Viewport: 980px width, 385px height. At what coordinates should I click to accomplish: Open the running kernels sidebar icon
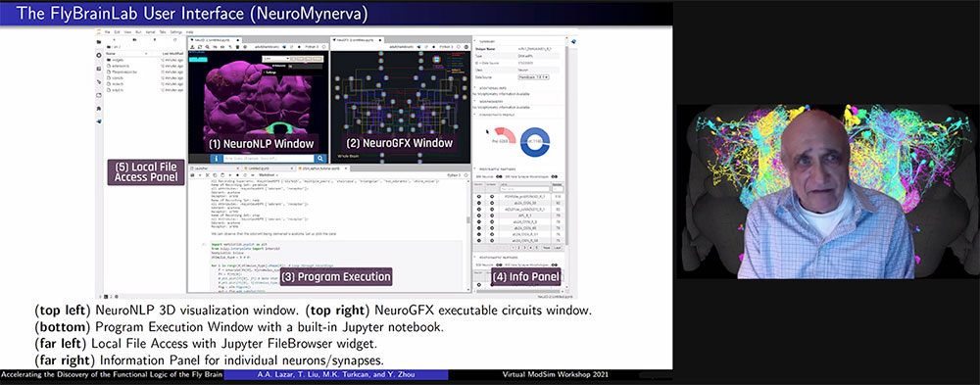99,55
